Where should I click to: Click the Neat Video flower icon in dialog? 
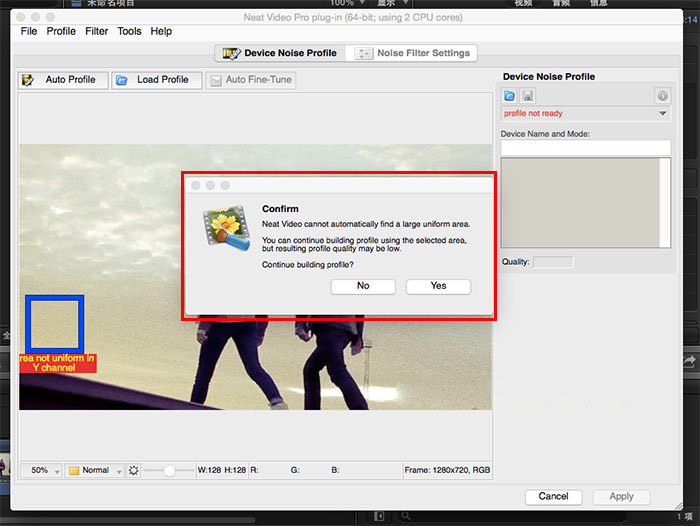pos(227,228)
